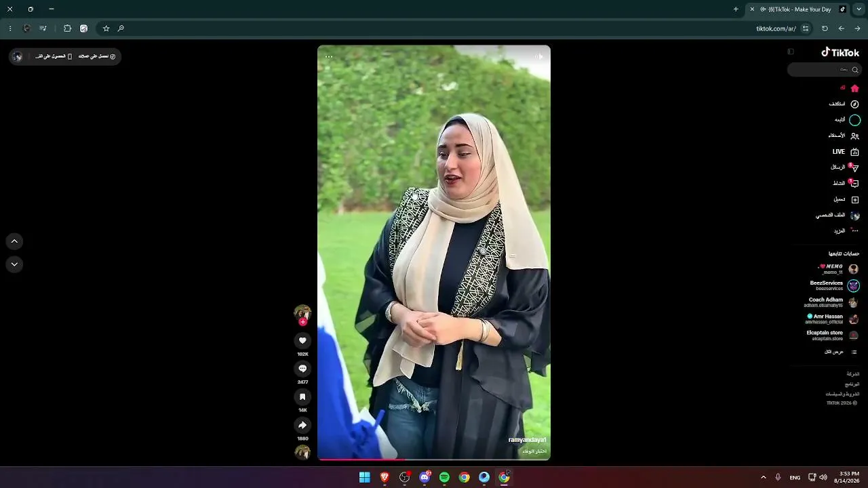Reload the page
868x488 pixels.
(x=825, y=28)
